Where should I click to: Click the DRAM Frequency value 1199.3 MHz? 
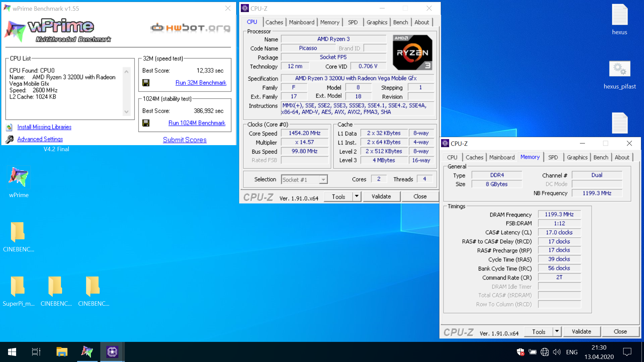[x=559, y=215]
